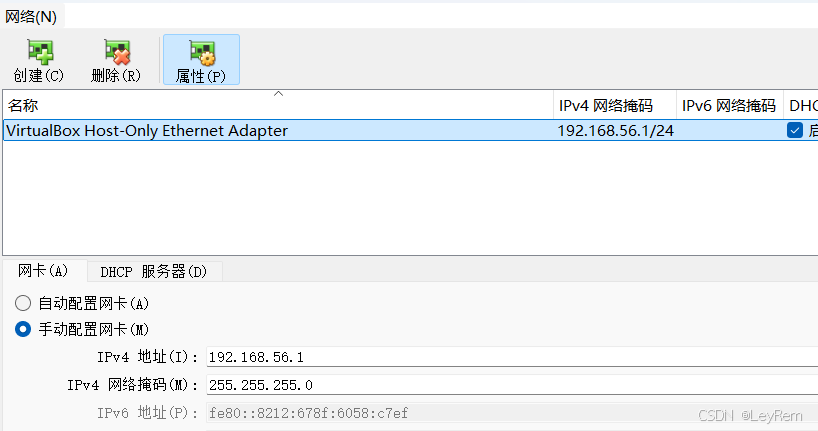818x431 pixels.
Task: Switch to the 网卡(A) tab
Action: tap(43, 271)
